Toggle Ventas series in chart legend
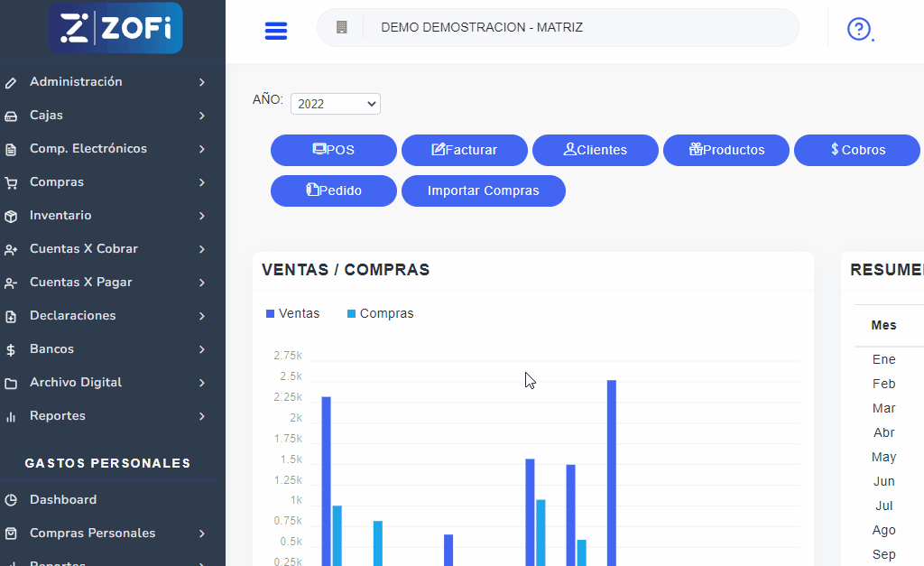Image resolution: width=924 pixels, height=566 pixels. tap(292, 314)
